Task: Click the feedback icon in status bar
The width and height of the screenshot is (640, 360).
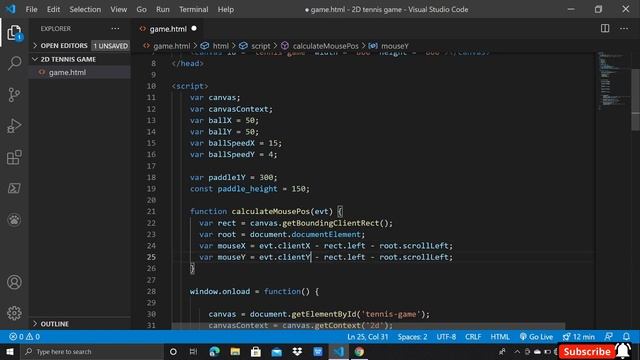Action: coord(609,337)
